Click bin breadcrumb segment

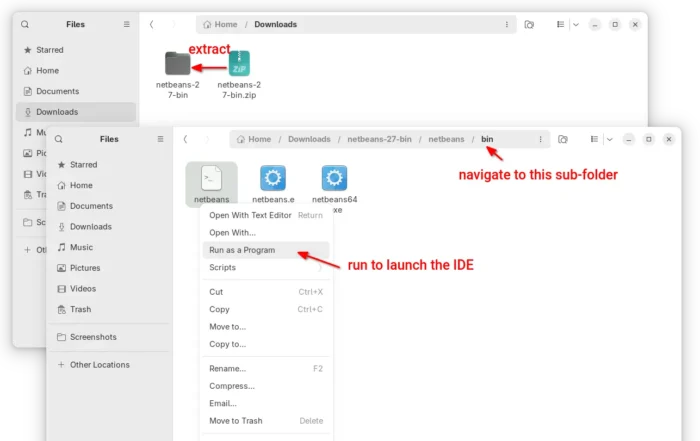(x=487, y=139)
